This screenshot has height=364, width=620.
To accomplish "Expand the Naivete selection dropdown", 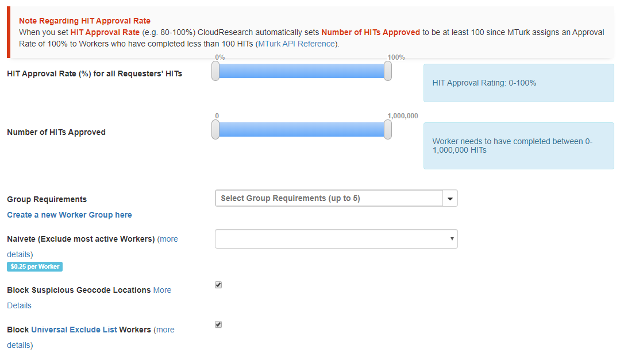I will [x=336, y=239].
